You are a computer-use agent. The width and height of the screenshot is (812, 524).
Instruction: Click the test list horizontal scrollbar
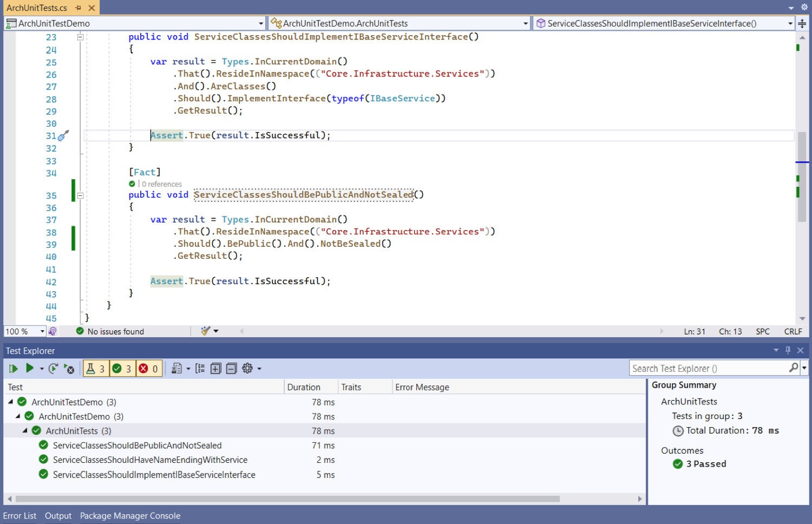(287, 499)
